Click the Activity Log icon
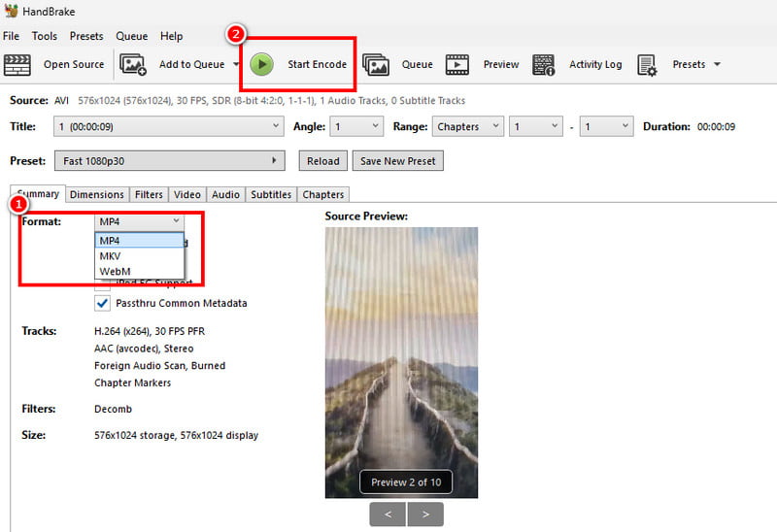 (544, 64)
